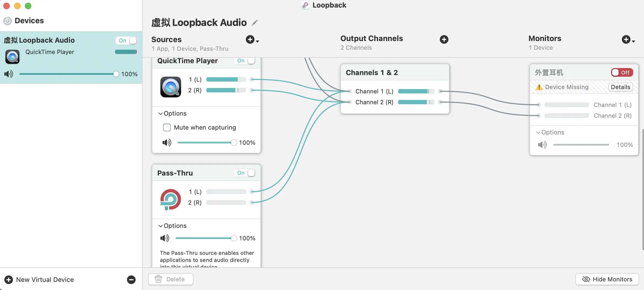Click the pencil icon to rename device
The height and width of the screenshot is (290, 644).
click(254, 23)
